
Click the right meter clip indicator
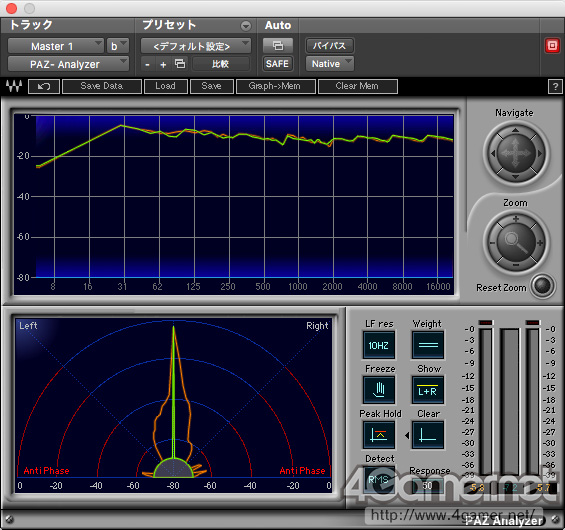tap(533, 322)
